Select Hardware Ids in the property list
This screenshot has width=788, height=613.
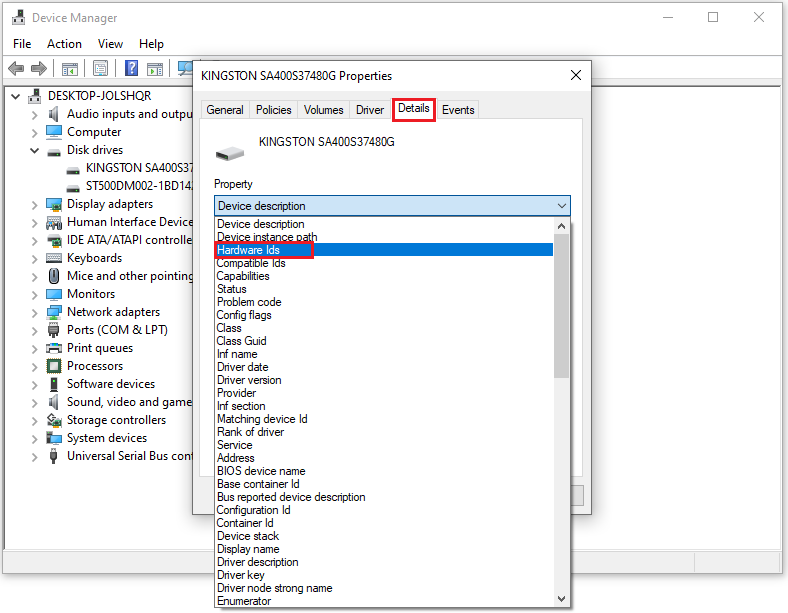pyautogui.click(x=384, y=250)
